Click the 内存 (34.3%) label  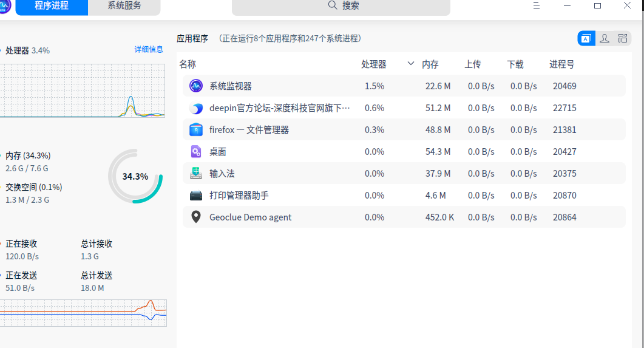(x=28, y=155)
